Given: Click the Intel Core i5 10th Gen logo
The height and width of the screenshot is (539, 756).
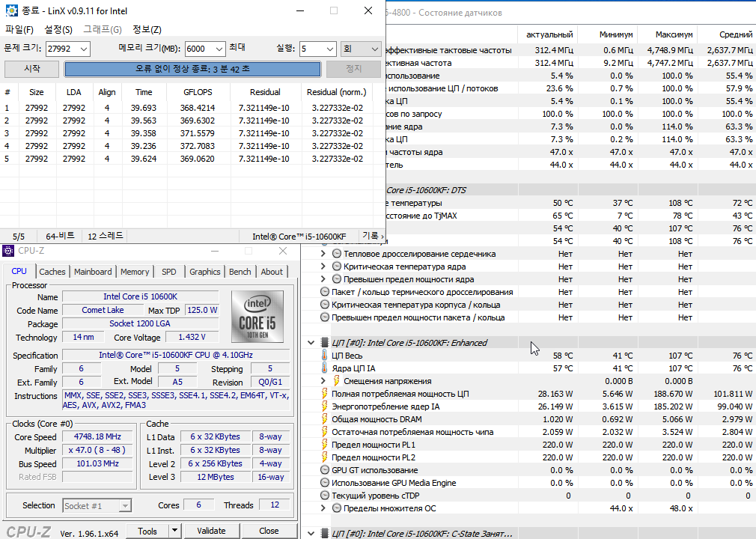Looking at the screenshot, I should tap(257, 316).
